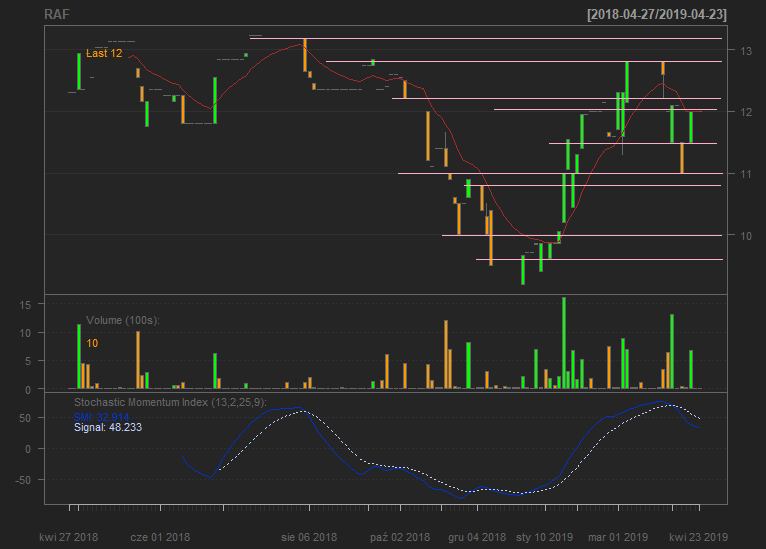Screen dimensions: 766x549
Task: Click SMI axis label -50
Action: 23,481
